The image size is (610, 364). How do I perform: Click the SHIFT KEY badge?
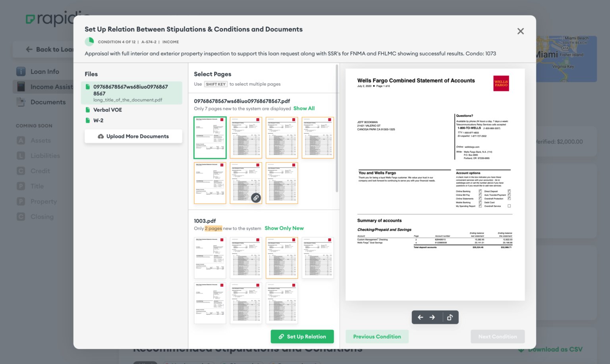[216, 84]
